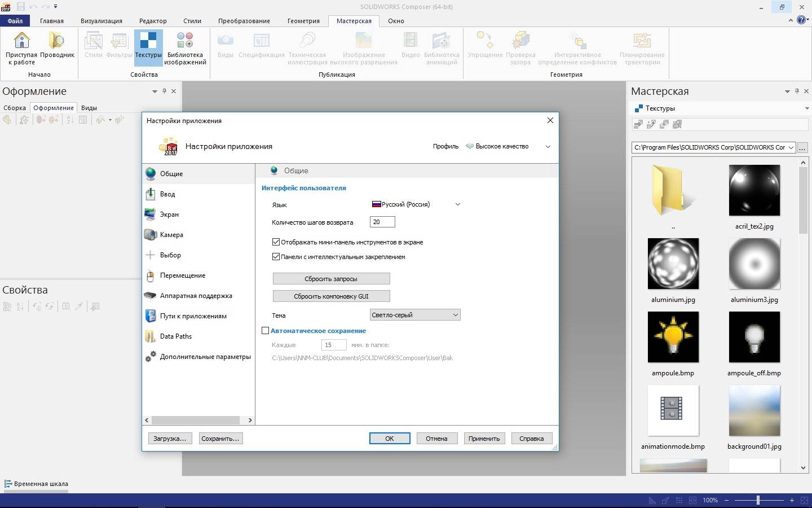Switch to the Окно ribbon tab
The width and height of the screenshot is (812, 508).
pyautogui.click(x=396, y=21)
